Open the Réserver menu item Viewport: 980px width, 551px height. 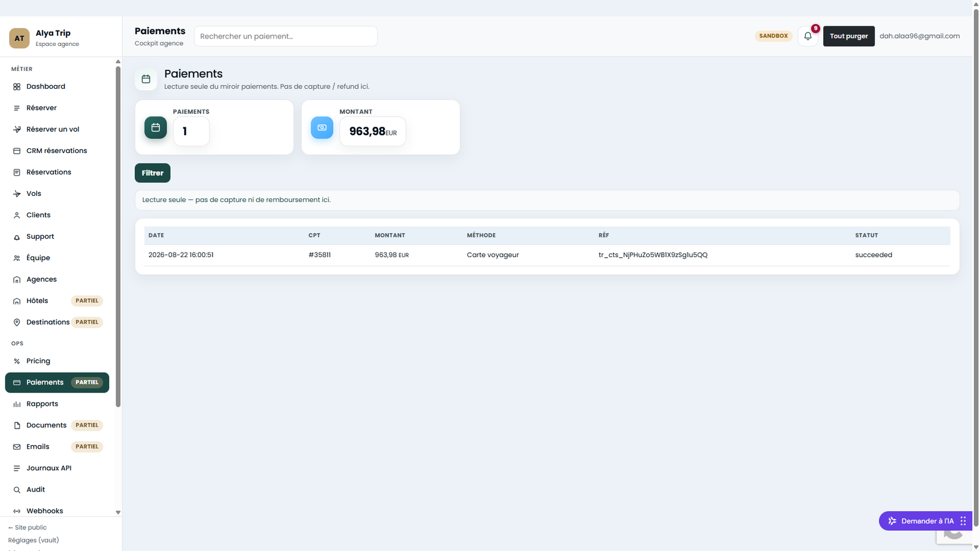pos(57,108)
